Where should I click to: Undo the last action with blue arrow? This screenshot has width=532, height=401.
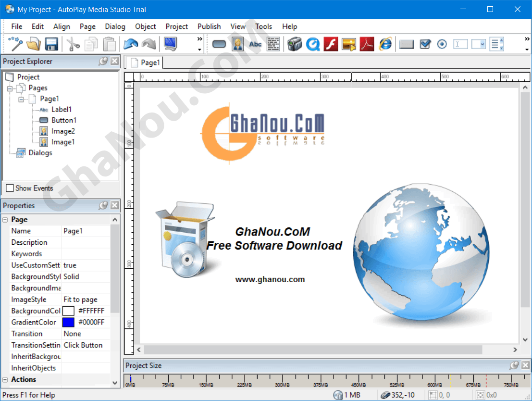click(x=131, y=44)
